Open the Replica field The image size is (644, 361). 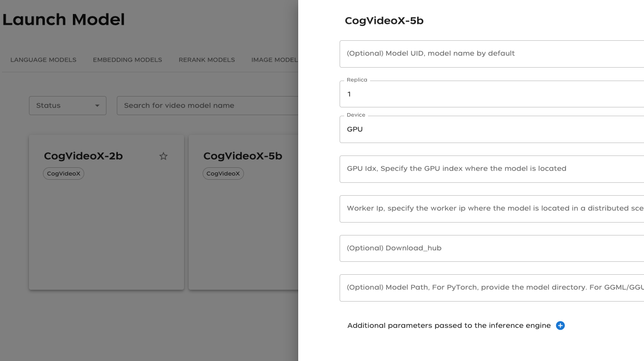[x=492, y=94]
